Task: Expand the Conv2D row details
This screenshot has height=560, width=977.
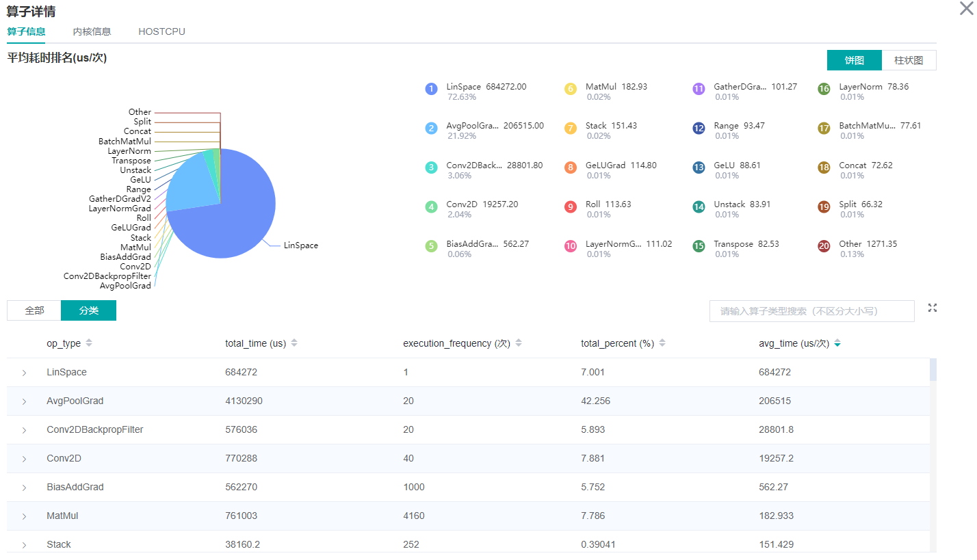Action: 24,459
